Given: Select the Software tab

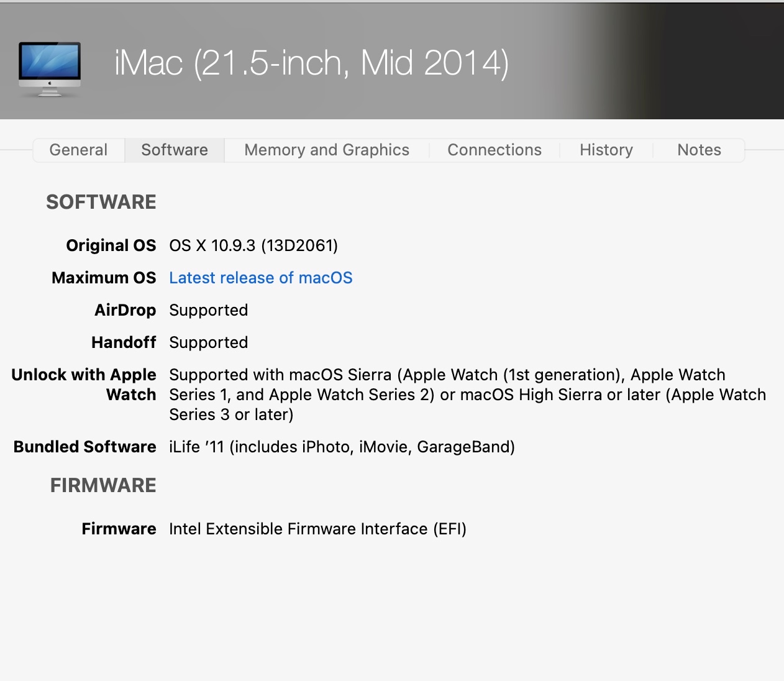Looking at the screenshot, I should 175,150.
